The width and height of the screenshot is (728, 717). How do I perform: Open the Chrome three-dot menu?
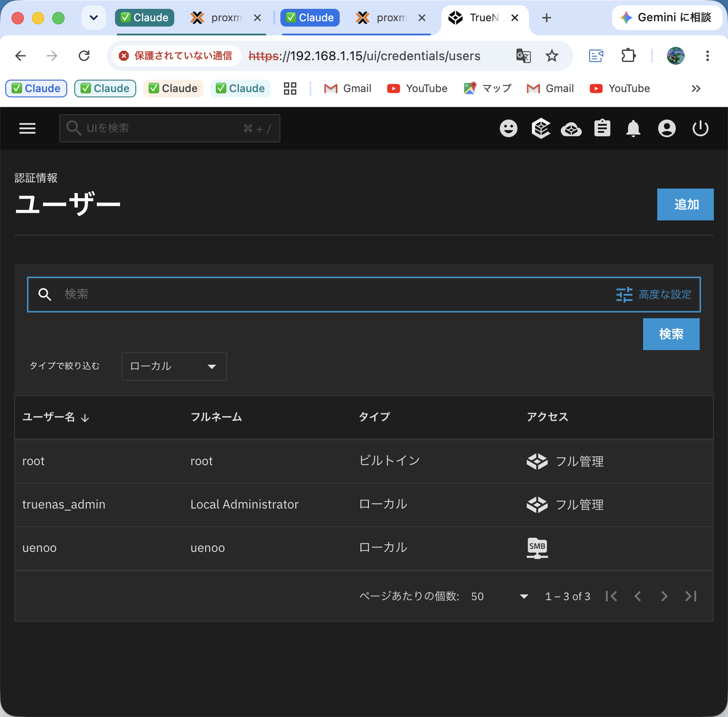(x=708, y=56)
